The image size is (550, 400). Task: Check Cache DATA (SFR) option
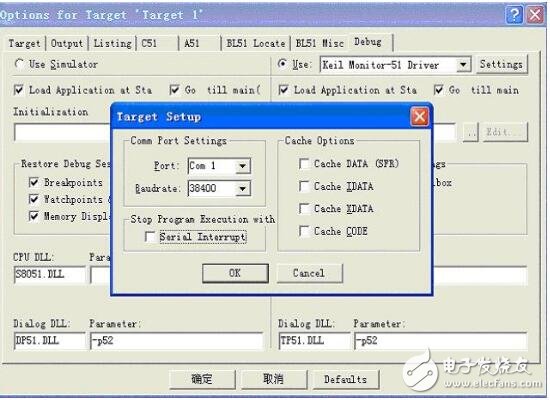pyautogui.click(x=304, y=164)
